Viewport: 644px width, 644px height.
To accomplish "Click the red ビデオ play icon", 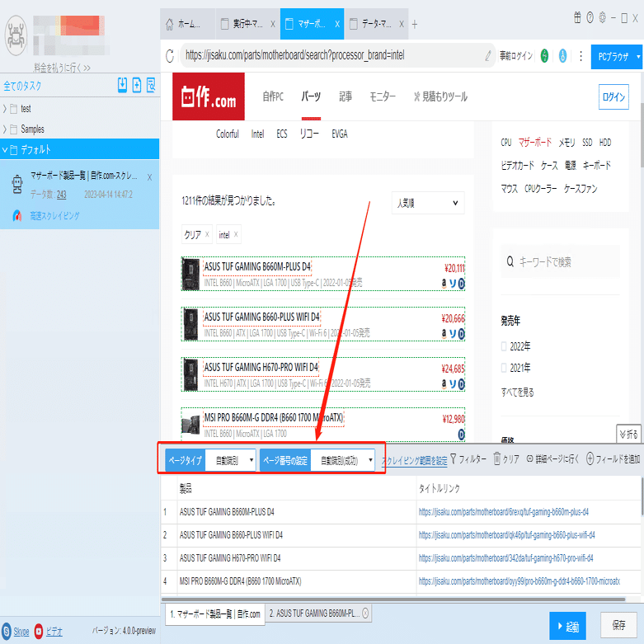I will click(39, 631).
